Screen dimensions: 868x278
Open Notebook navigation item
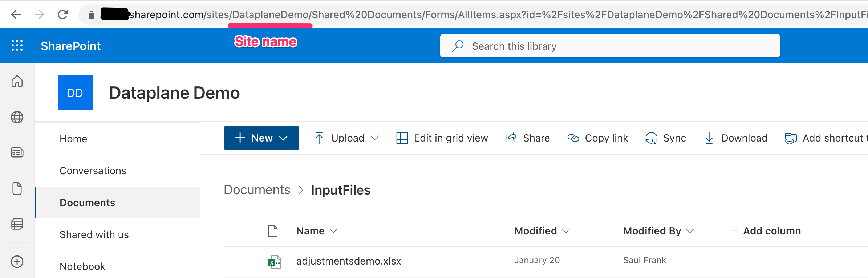(82, 266)
